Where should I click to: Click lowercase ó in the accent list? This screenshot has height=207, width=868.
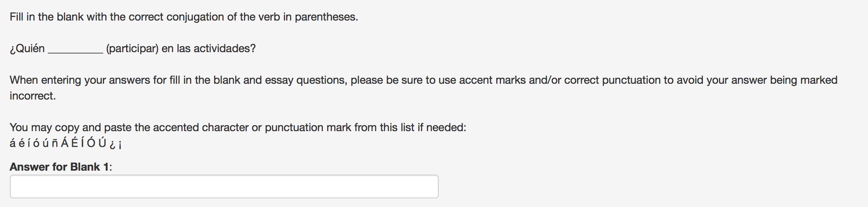pos(36,143)
